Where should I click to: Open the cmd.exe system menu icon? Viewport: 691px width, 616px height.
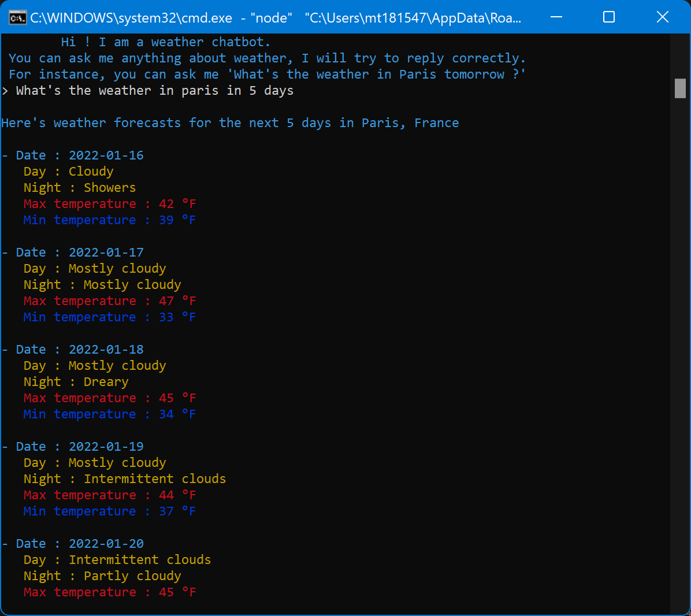click(18, 18)
